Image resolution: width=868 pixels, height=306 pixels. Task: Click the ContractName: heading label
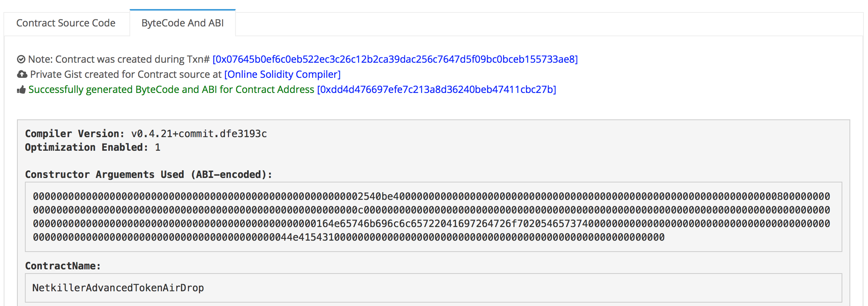click(x=63, y=266)
